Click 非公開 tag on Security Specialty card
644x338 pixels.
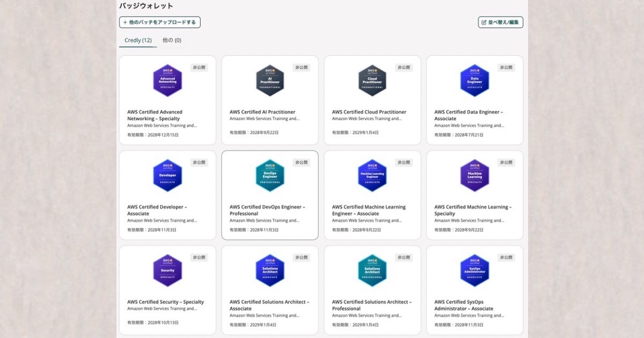[x=199, y=258]
